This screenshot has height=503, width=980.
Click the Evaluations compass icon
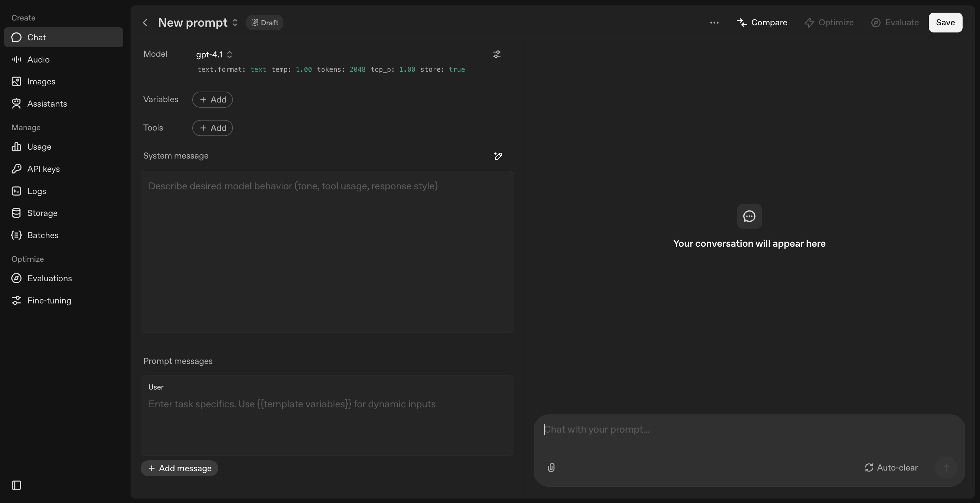pyautogui.click(x=16, y=278)
